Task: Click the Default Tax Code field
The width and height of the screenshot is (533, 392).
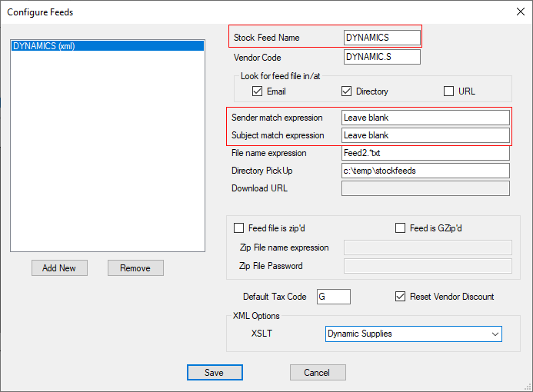Action: (333, 297)
